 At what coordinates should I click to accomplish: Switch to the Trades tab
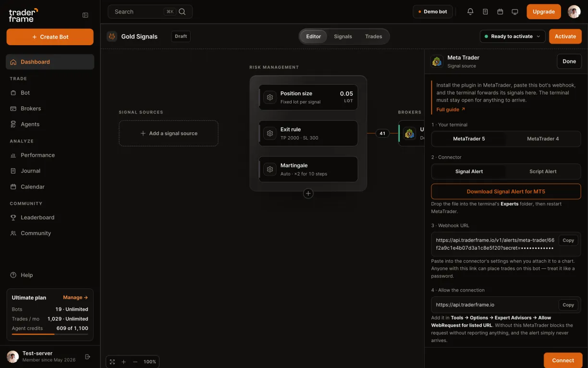point(374,37)
